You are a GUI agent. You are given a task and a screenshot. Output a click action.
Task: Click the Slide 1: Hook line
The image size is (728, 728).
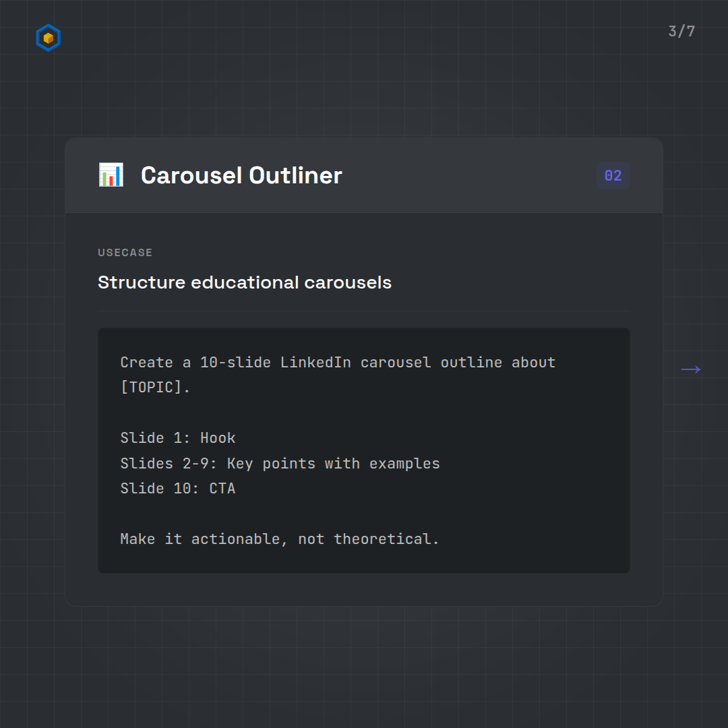178,438
